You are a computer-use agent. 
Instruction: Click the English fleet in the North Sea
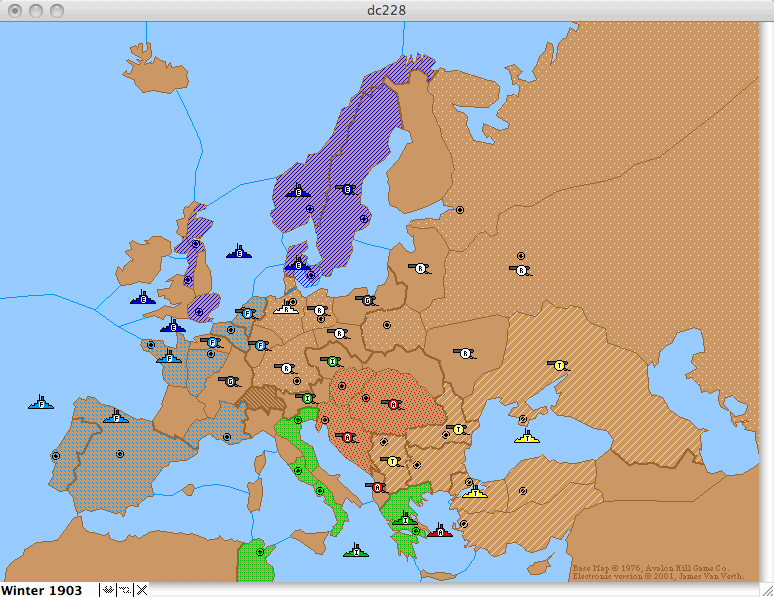(239, 252)
